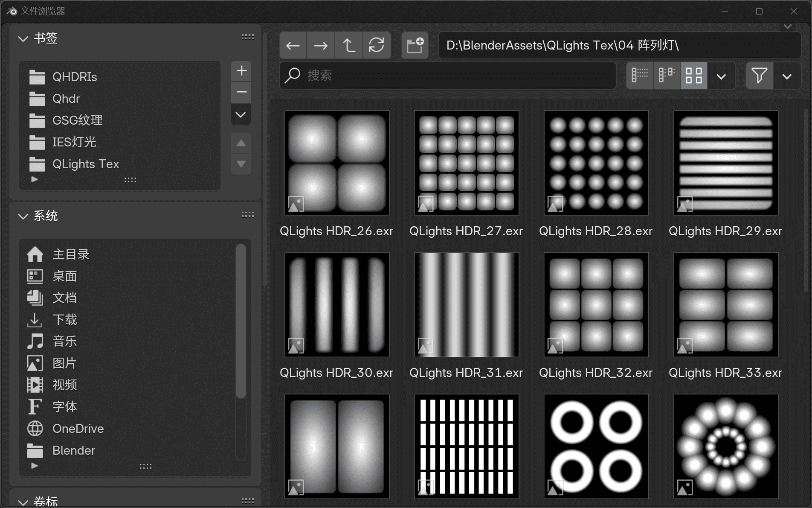Switch to horizontal list display mode

coord(667,76)
